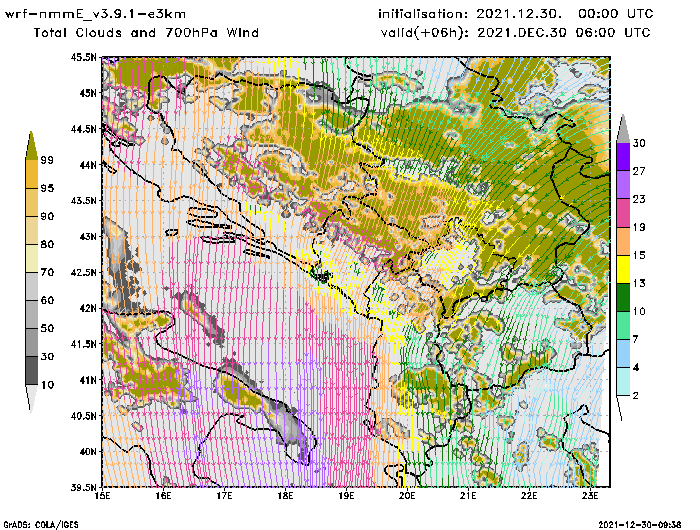Viewport: 700px width, 530px height.
Task: Click the '45.5N' latitude label
Action: click(x=83, y=57)
